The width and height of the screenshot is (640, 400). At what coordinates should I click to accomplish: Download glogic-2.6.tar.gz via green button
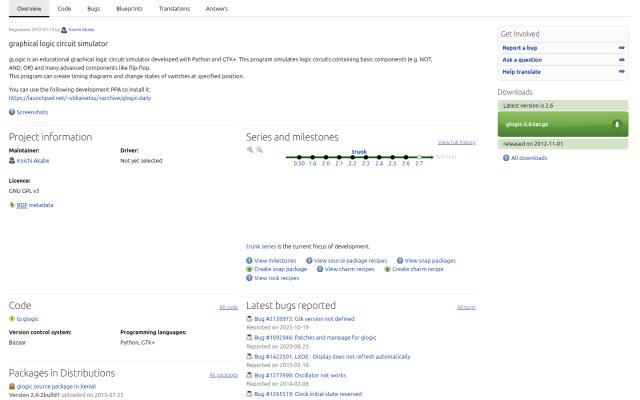pos(563,124)
